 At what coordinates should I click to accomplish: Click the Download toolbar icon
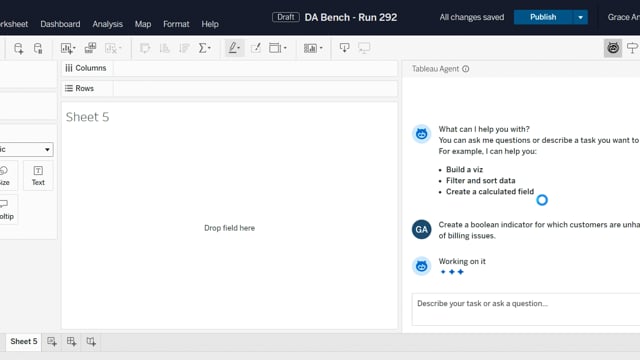pyautogui.click(x=344, y=48)
